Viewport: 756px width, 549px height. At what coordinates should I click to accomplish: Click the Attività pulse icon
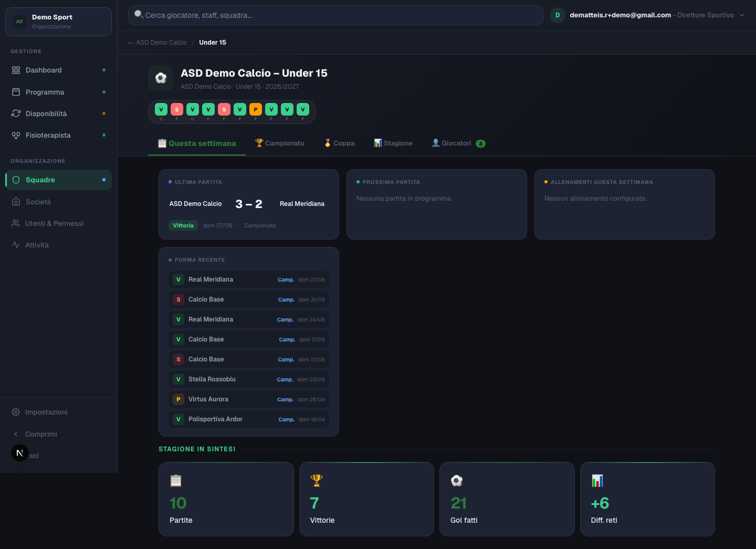(x=16, y=245)
